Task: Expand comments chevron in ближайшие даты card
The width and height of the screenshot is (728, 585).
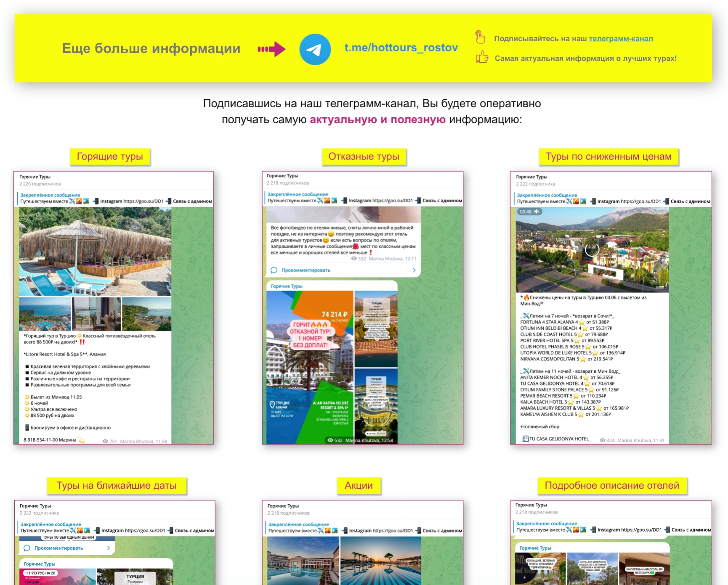Action: (108, 548)
